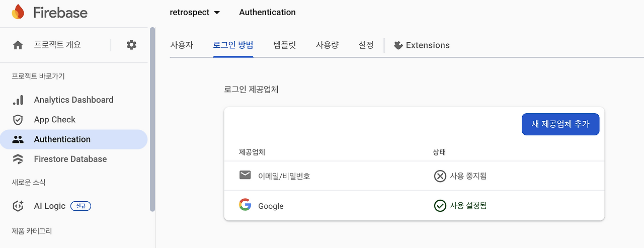644x248 pixels.
Task: Click the Extensions puzzle icon
Action: tap(398, 45)
